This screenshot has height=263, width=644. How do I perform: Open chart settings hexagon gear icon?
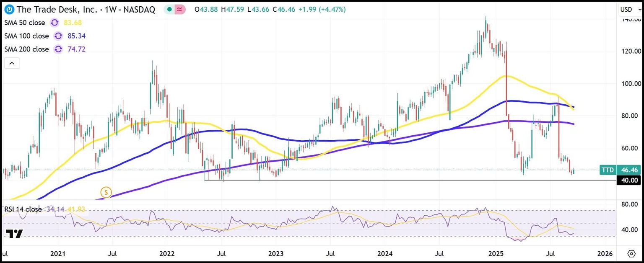(631, 254)
